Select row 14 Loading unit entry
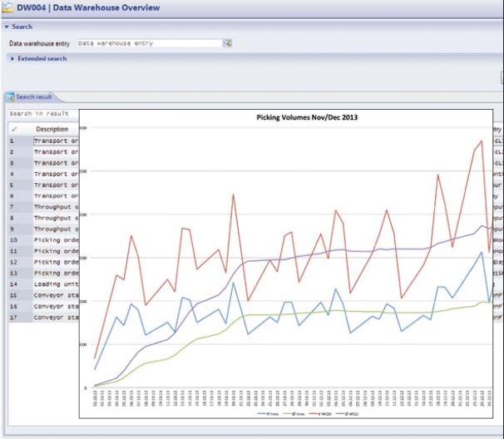The width and height of the screenshot is (504, 439). pyautogui.click(x=56, y=284)
